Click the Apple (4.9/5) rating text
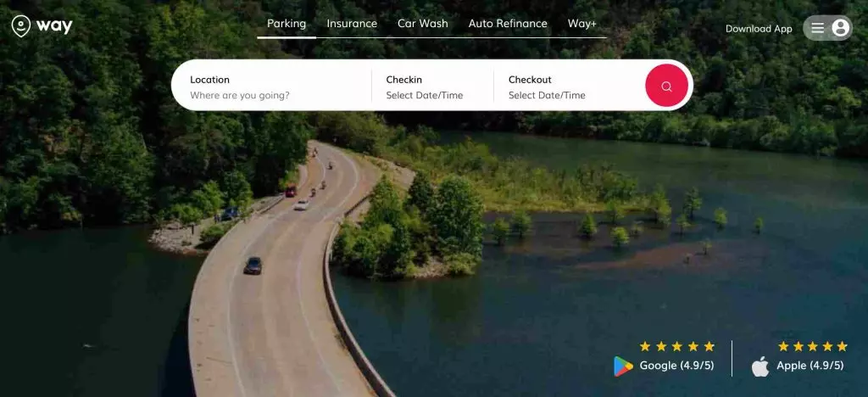868x397 pixels. click(810, 366)
